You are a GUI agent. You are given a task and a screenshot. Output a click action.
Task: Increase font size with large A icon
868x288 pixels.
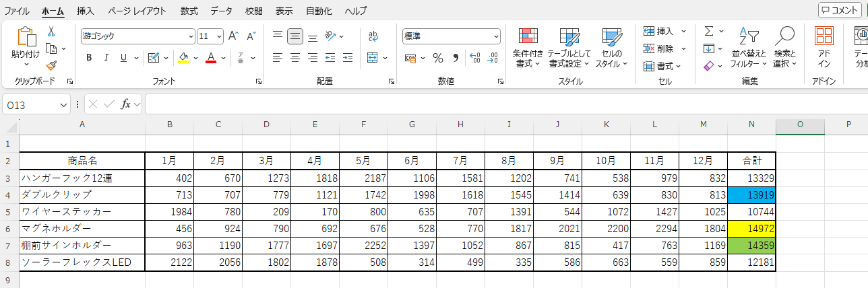point(233,36)
